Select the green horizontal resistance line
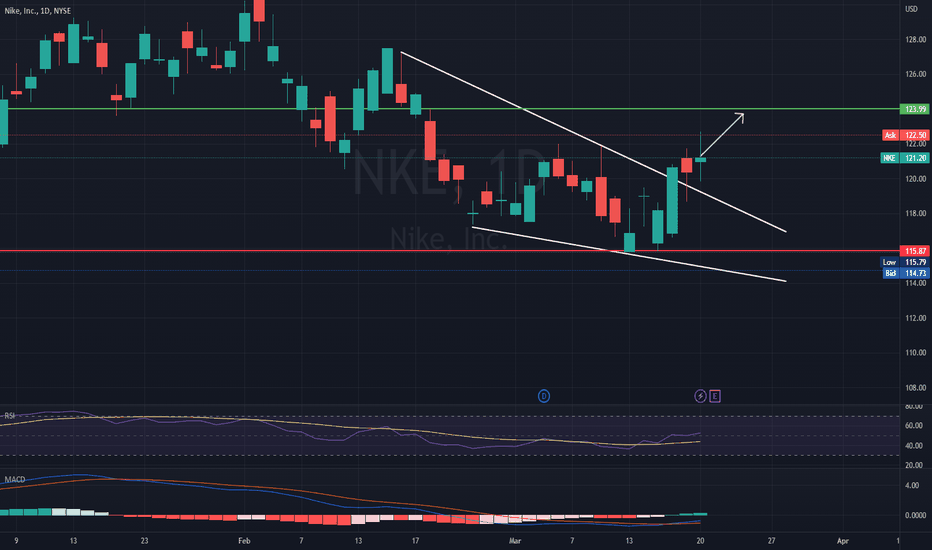This screenshot has width=932, height=550. pyautogui.click(x=449, y=109)
